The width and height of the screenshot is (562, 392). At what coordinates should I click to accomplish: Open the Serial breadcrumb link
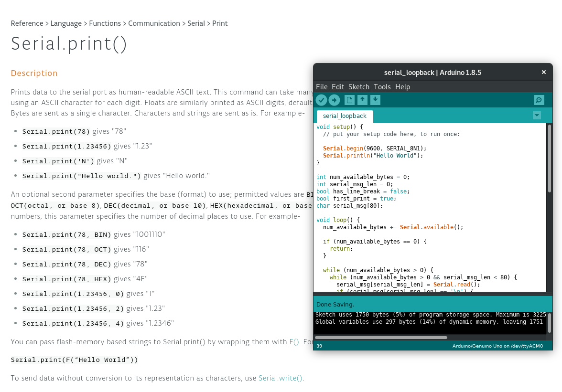click(196, 23)
